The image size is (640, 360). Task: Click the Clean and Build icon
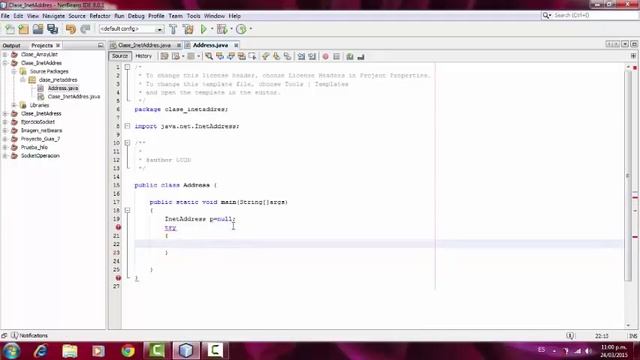coord(188,29)
